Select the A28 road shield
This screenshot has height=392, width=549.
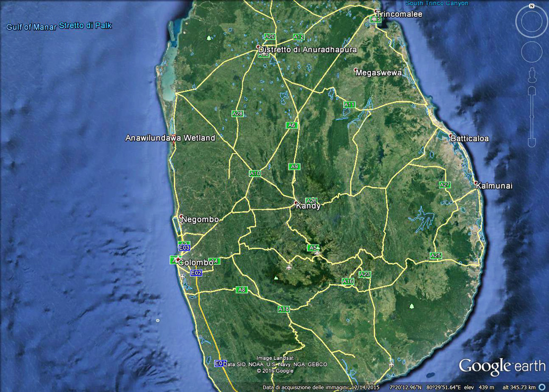(x=238, y=114)
